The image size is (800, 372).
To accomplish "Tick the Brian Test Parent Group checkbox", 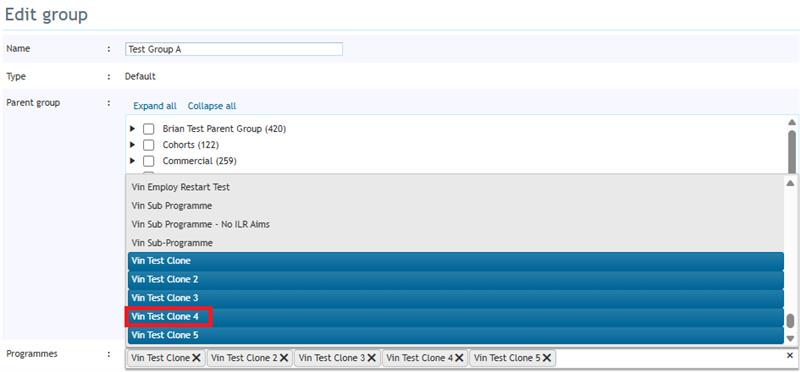I will [x=148, y=129].
